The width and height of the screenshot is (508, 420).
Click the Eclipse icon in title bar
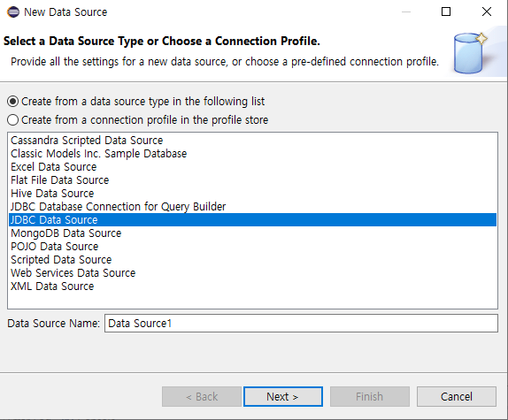(13, 12)
